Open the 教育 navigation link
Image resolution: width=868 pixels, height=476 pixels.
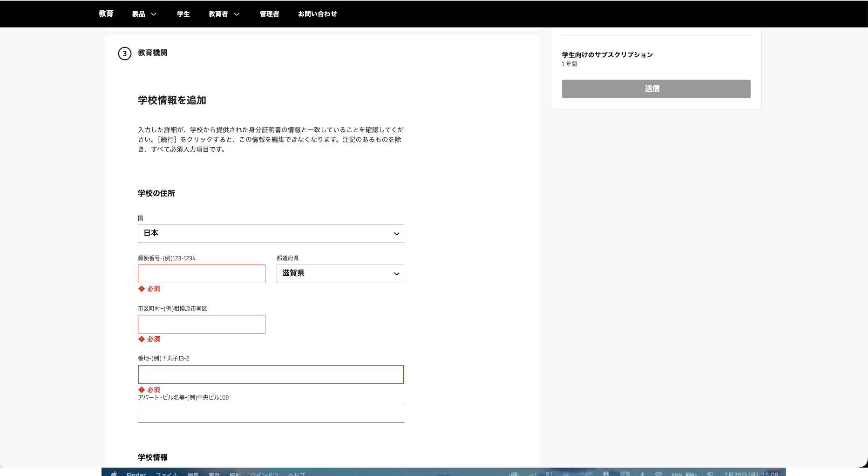tap(106, 14)
